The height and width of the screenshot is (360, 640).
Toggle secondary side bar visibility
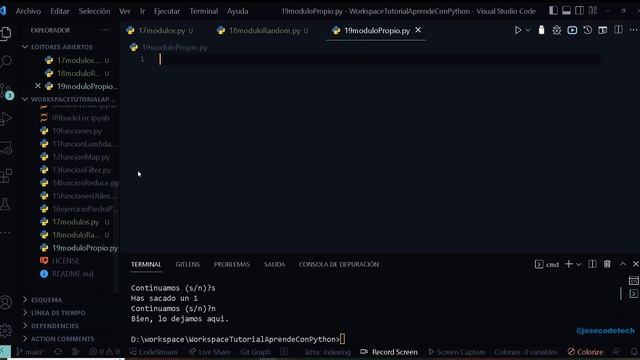[580, 11]
